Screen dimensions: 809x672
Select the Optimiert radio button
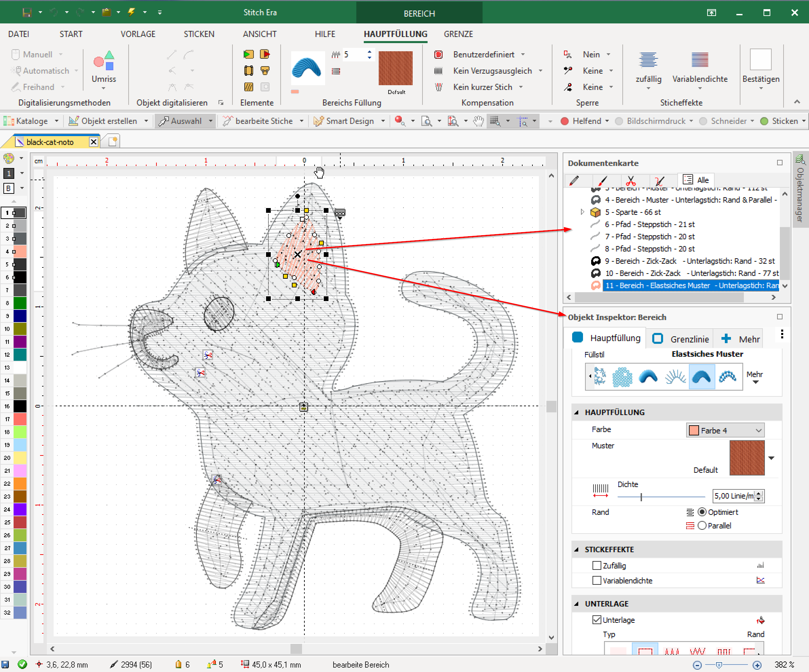(x=702, y=512)
